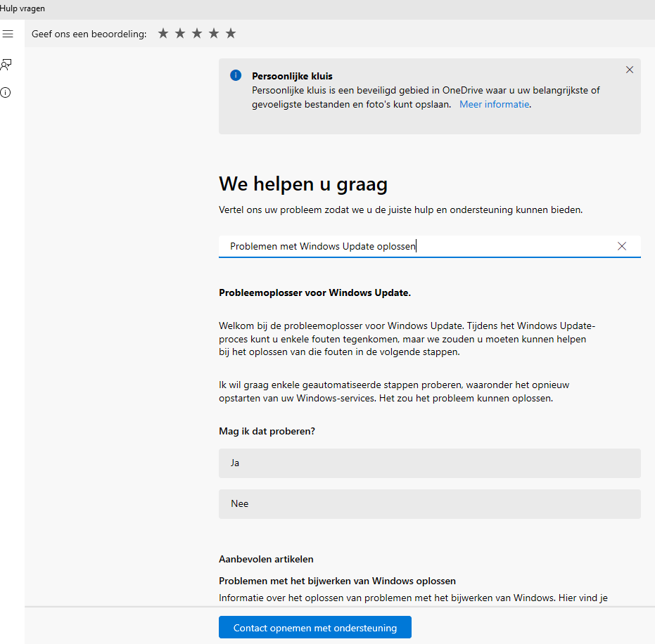Dismiss the Persoonlijke kluis banner
Viewport: 655px width, 644px height.
(630, 70)
